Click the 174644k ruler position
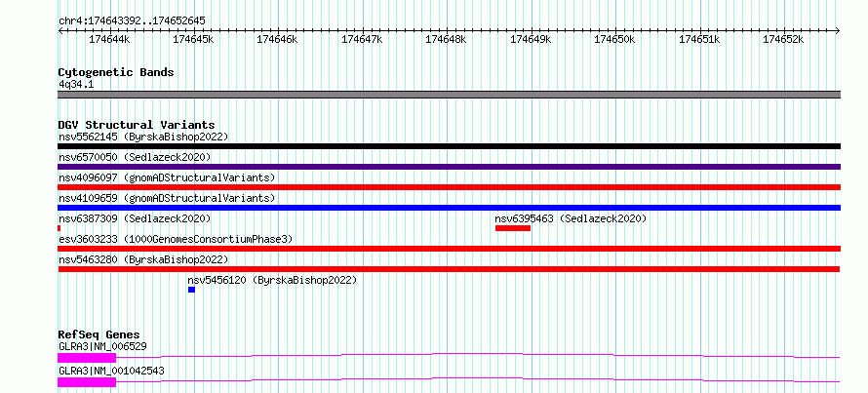This screenshot has width=868, height=393. click(109, 39)
